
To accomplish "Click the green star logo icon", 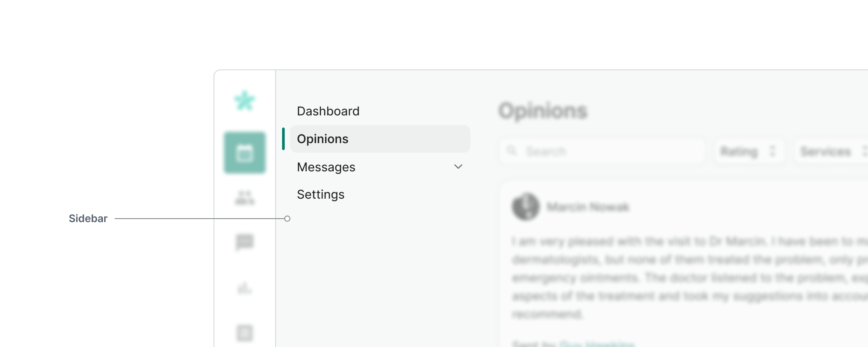I will 245,101.
